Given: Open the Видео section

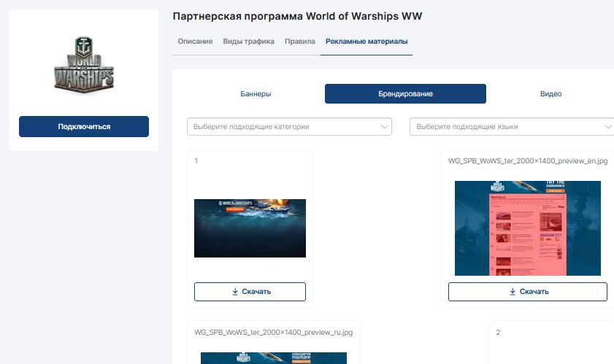Looking at the screenshot, I should point(550,93).
